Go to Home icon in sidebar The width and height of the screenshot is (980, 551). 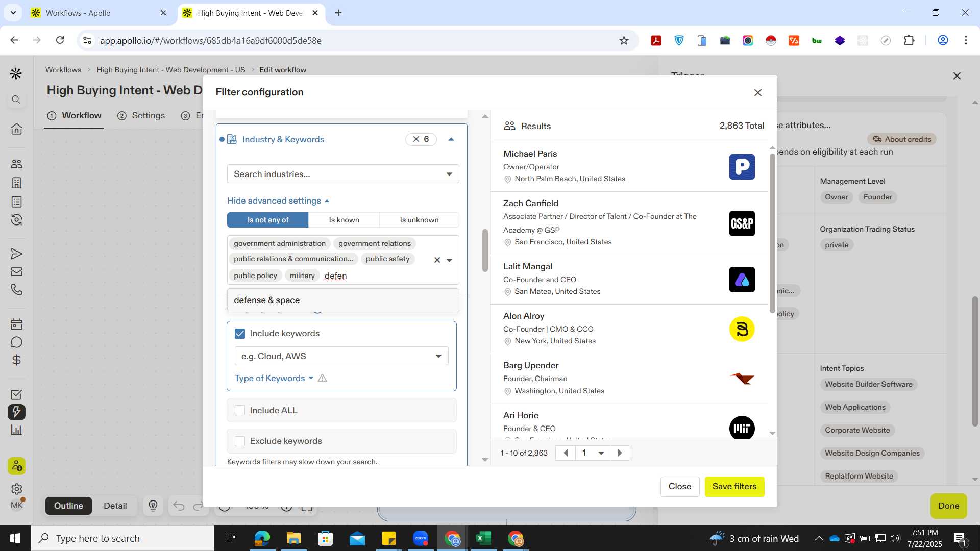point(16,129)
